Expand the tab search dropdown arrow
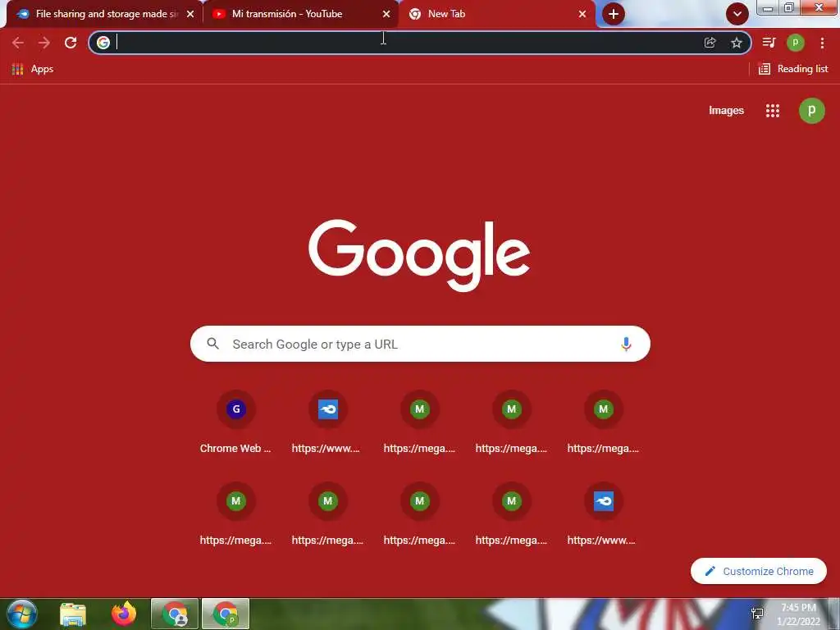 [x=737, y=14]
